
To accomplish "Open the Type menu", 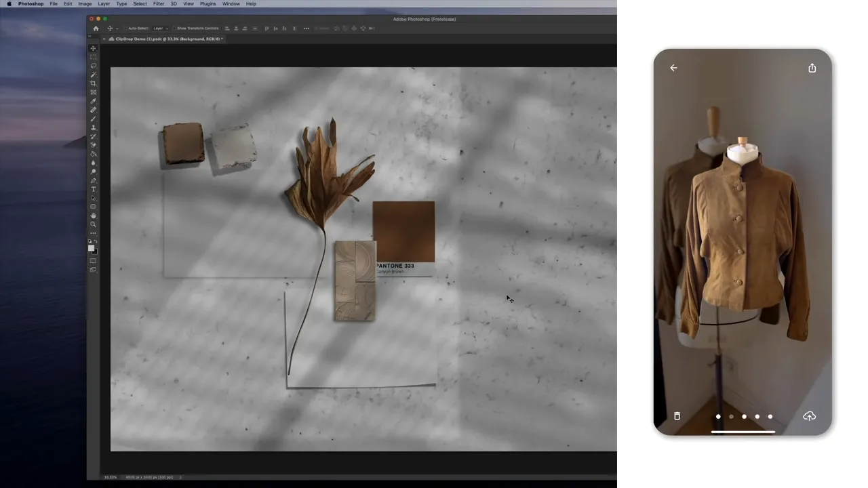I will [121, 4].
